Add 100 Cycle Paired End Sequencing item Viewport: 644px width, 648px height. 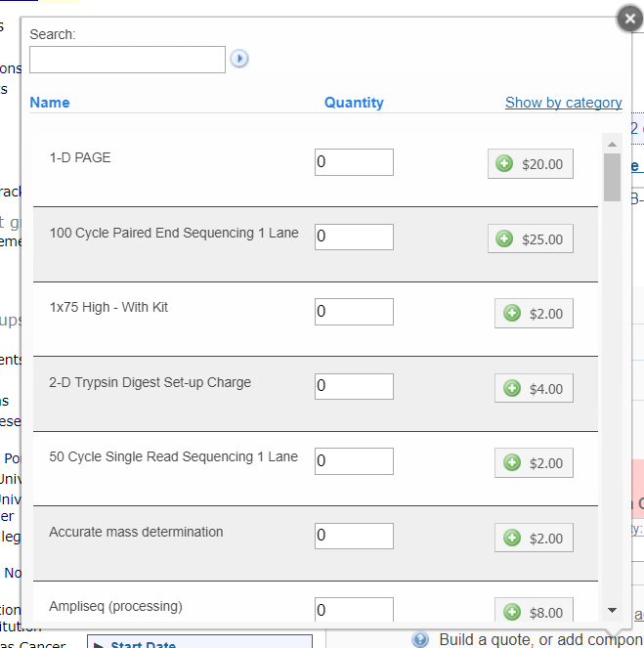pos(531,238)
